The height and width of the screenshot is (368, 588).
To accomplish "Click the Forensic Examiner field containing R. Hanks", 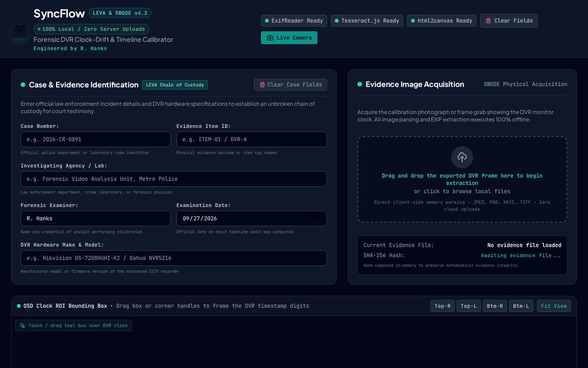I will pyautogui.click(x=96, y=218).
